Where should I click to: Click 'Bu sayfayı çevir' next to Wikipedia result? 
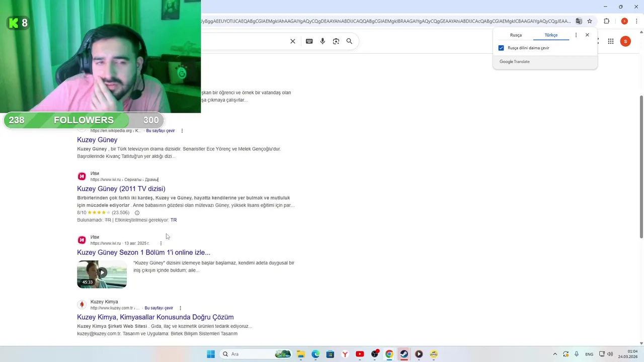click(160, 131)
